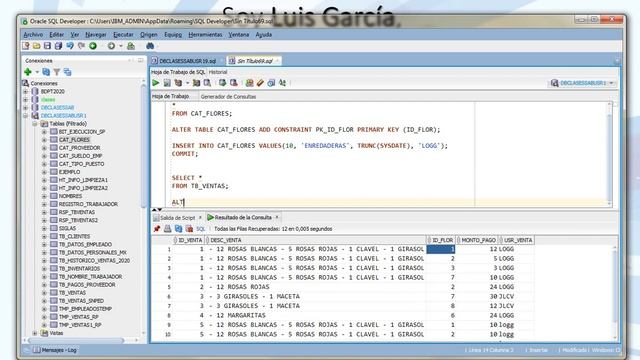
Task: Switch to the Generador de Consultas tab
Action: [x=228, y=97]
